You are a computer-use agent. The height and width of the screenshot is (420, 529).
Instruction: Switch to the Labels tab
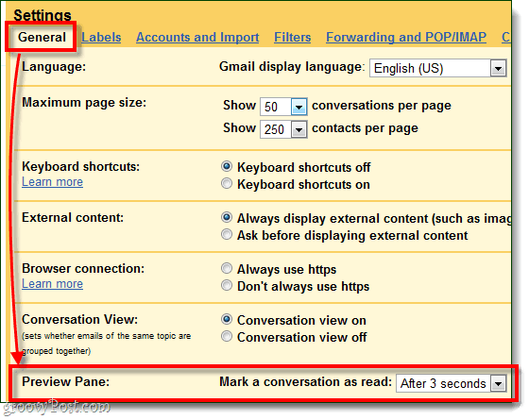pos(101,37)
